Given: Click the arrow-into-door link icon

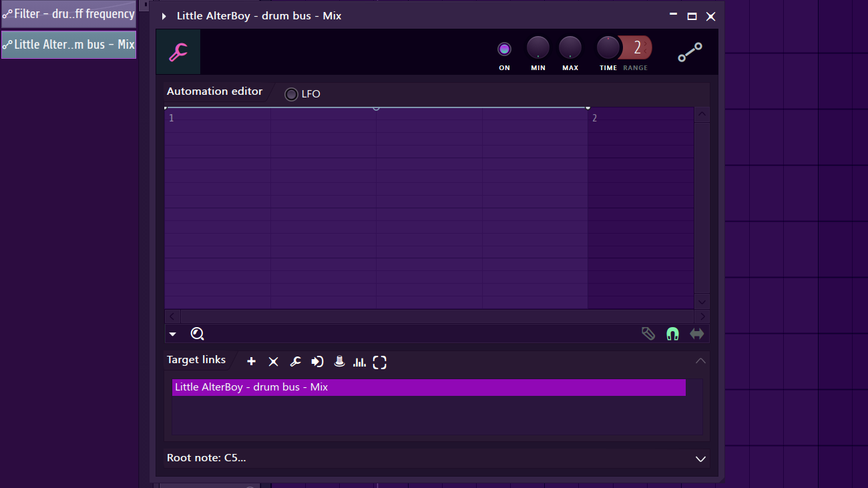Looking at the screenshot, I should click(x=317, y=362).
